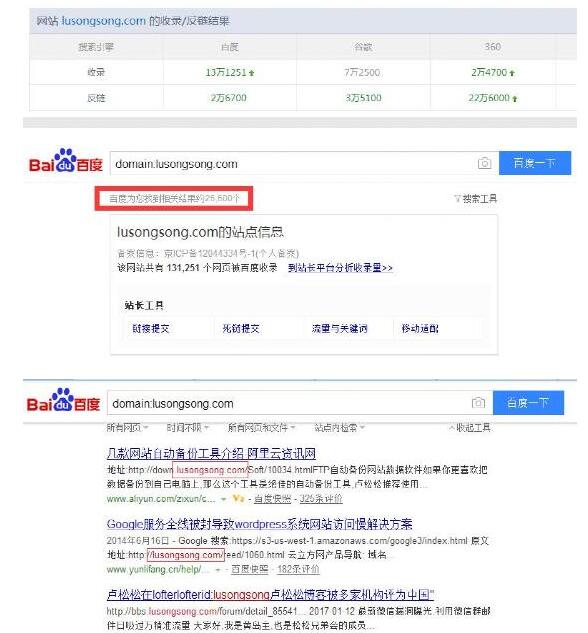Expand arrow beside www.aliyun.com result URL
Screen dimensions: 588x633
pos(223,499)
